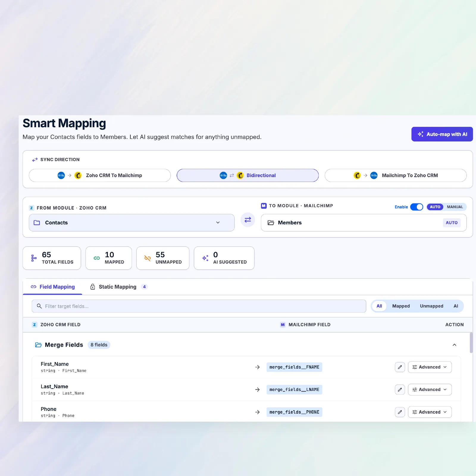This screenshot has height=476, width=476.
Task: Click the Sync Direction arrows icon
Action: click(35, 160)
